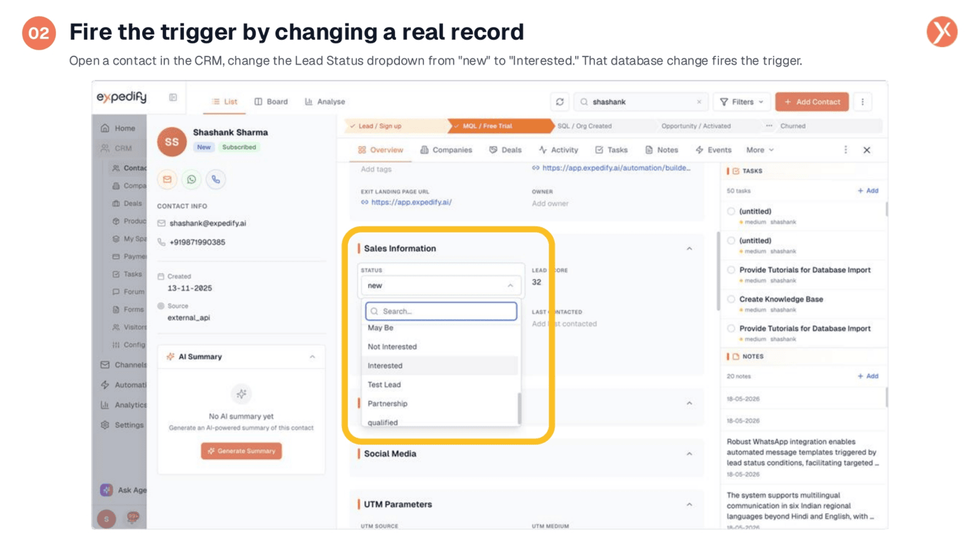Switch to the Board view tab
The image size is (980, 551).
tap(271, 102)
